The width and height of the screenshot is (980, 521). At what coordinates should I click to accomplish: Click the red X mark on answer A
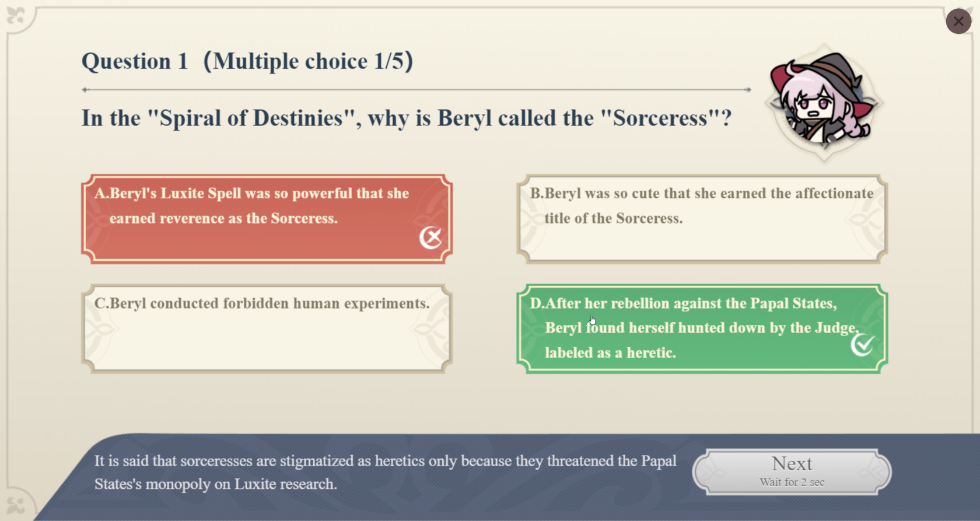coord(430,237)
